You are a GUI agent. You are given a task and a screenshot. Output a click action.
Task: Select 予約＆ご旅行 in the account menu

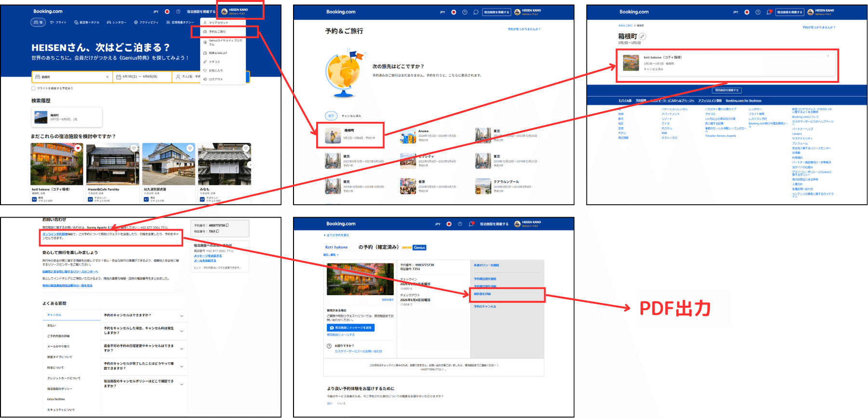tap(217, 32)
